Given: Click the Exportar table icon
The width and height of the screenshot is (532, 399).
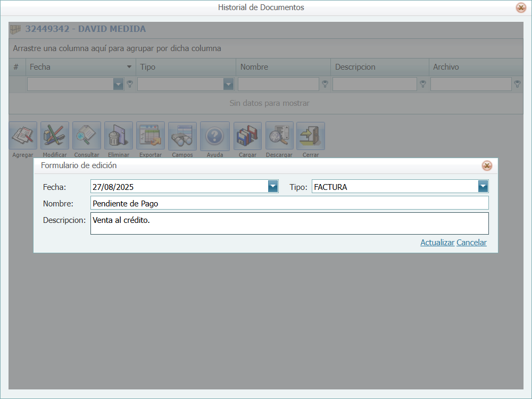Looking at the screenshot, I should [151, 136].
